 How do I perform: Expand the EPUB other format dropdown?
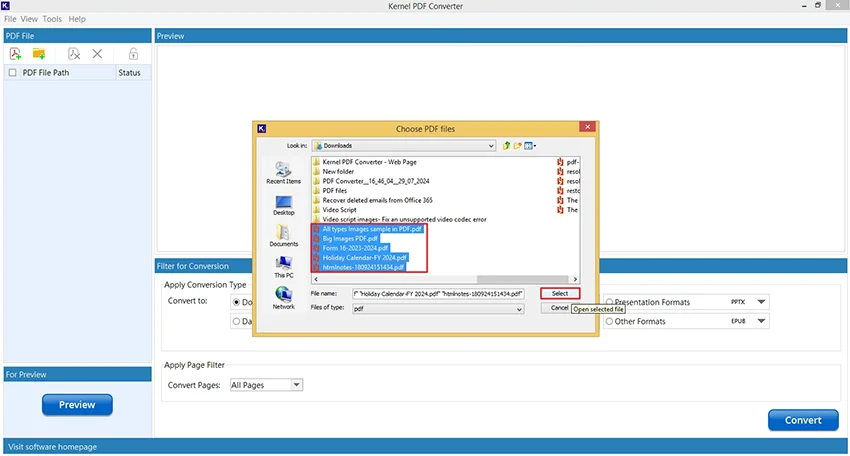pyautogui.click(x=761, y=321)
